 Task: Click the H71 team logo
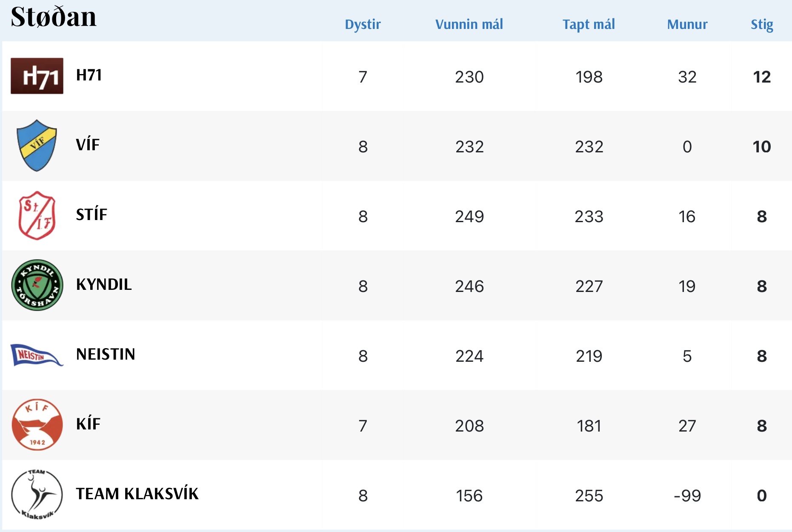[x=37, y=76]
